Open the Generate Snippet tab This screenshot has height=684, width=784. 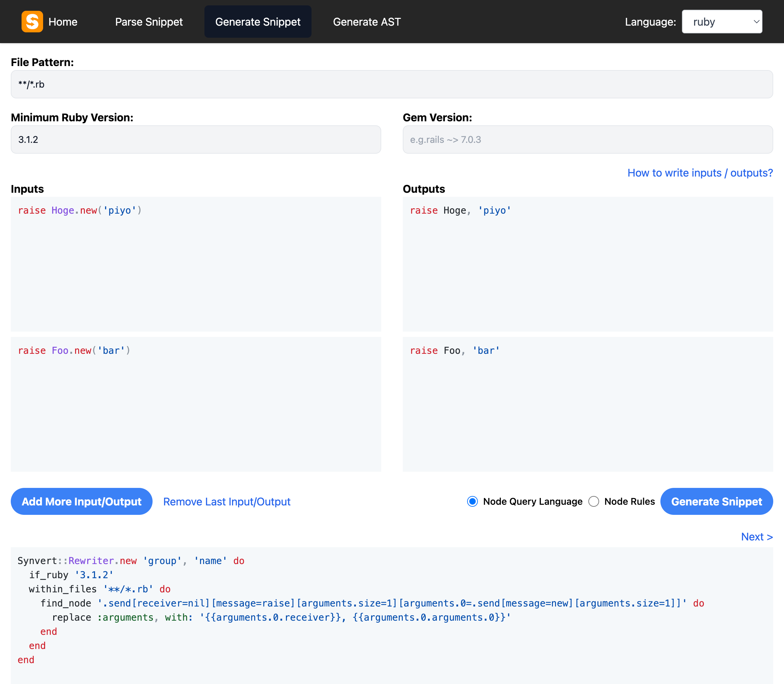(258, 22)
